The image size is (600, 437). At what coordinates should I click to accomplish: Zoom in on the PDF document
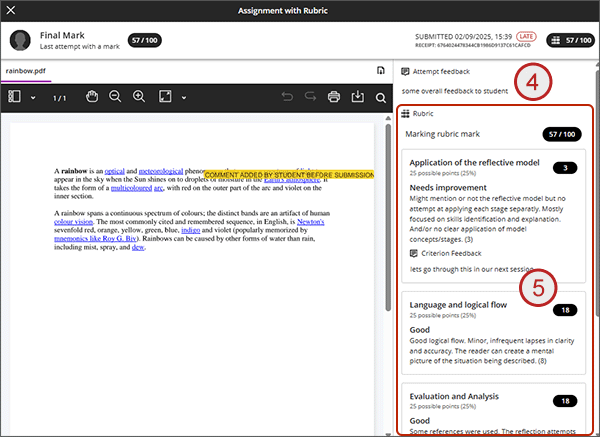point(139,97)
